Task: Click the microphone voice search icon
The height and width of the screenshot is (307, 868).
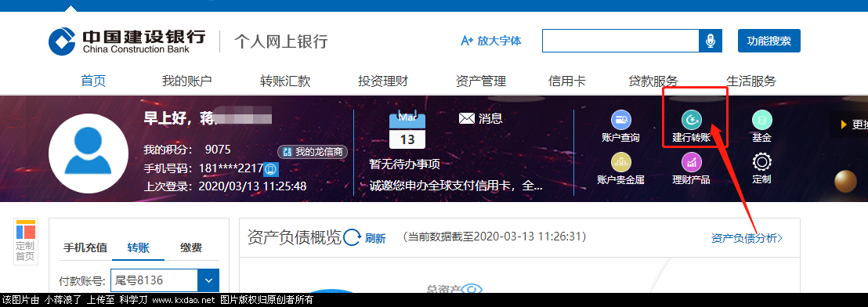Action: click(711, 41)
